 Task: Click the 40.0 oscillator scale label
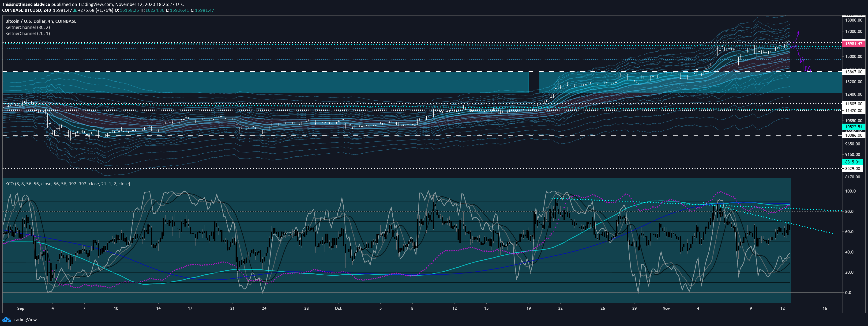[x=849, y=252]
